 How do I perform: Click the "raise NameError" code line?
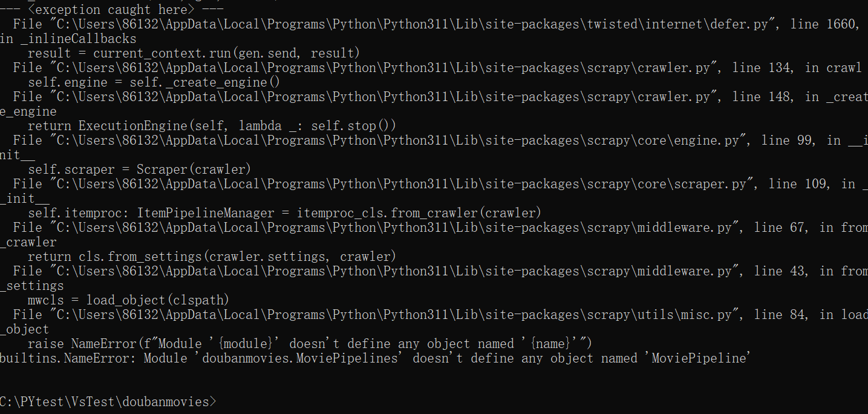coord(310,344)
